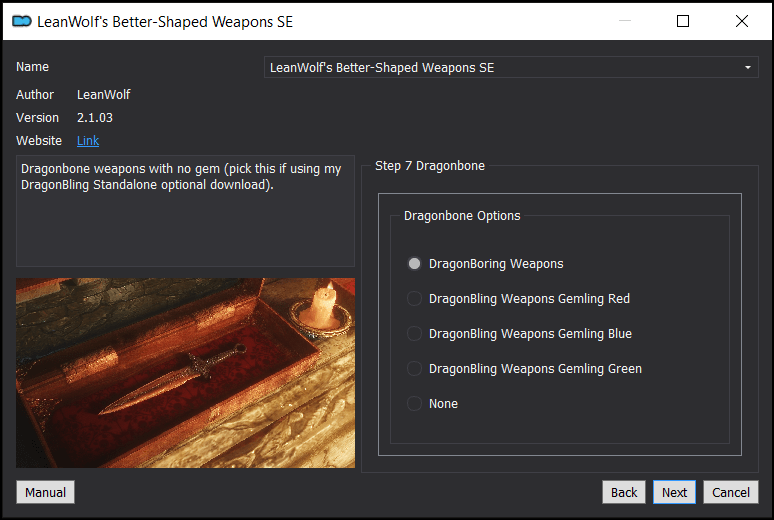Cancel the installer dialog
The width and height of the screenshot is (774, 520).
pos(731,492)
